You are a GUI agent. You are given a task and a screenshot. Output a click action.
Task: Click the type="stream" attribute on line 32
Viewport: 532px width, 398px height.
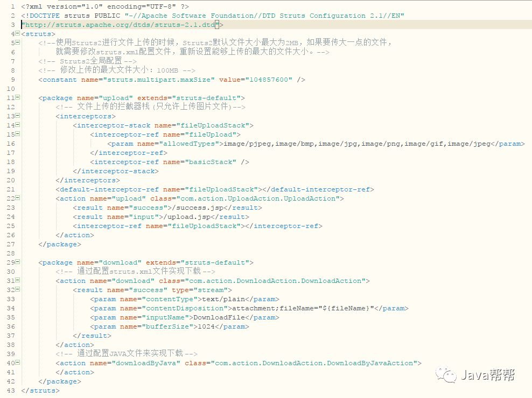(200, 290)
